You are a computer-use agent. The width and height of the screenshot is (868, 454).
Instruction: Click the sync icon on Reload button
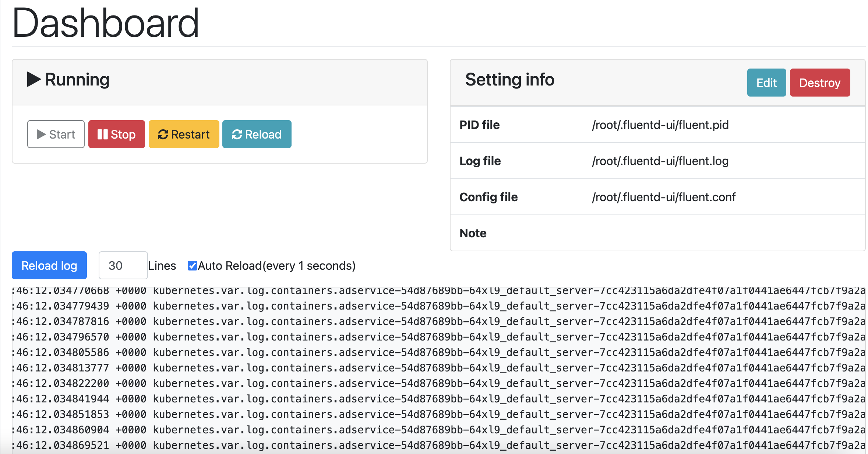237,135
